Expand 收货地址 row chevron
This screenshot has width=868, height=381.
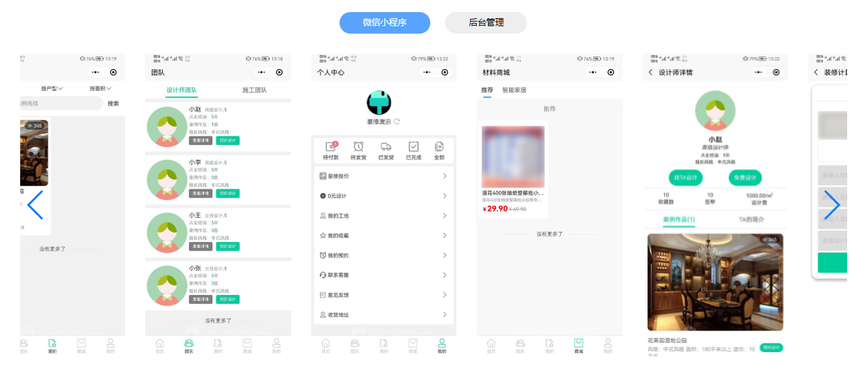(444, 314)
